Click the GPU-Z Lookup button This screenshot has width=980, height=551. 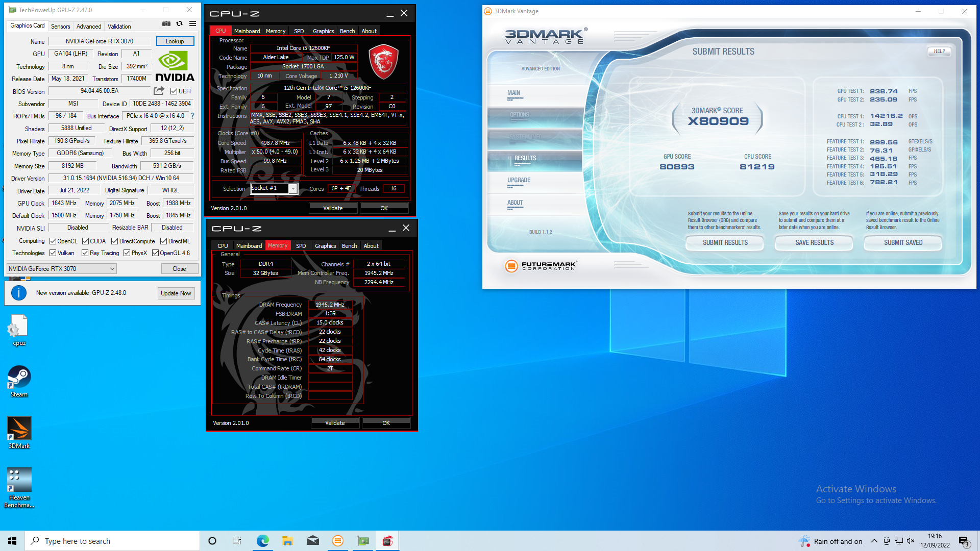pyautogui.click(x=175, y=41)
